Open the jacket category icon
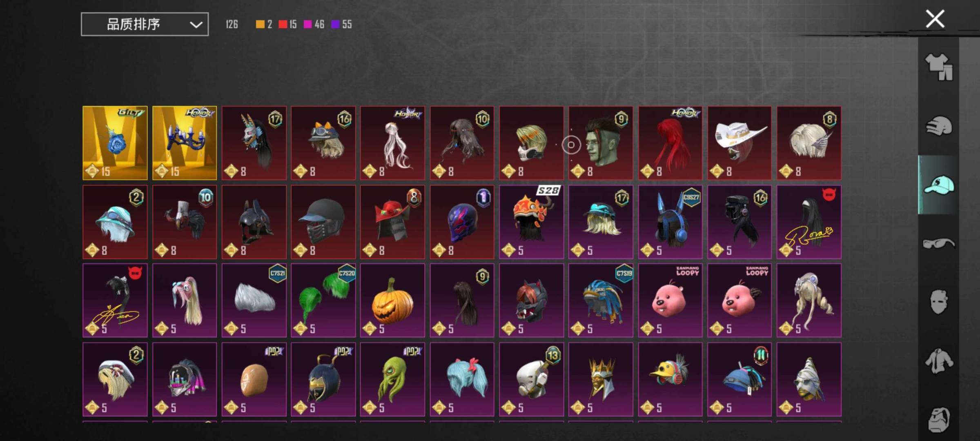The width and height of the screenshot is (980, 441). tap(939, 361)
